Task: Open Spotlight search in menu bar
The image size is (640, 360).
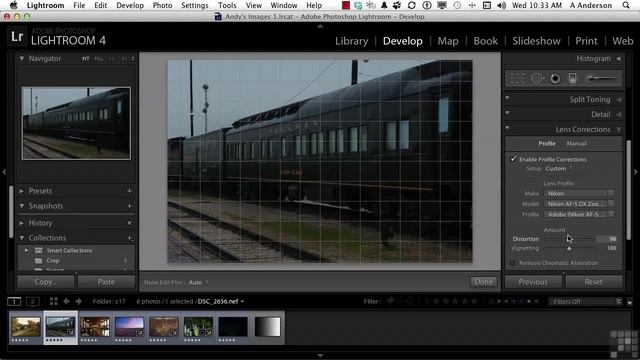Action: click(x=626, y=5)
